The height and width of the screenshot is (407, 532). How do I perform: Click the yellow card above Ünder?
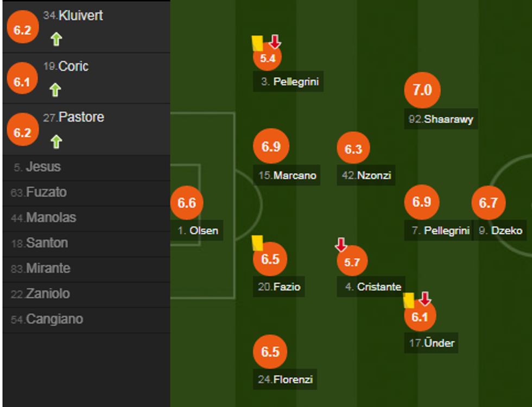pyautogui.click(x=409, y=300)
